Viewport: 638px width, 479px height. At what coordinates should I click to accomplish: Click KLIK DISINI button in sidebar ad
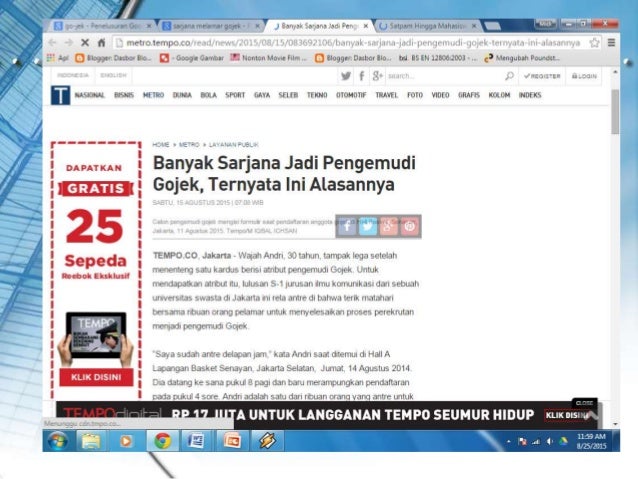coord(96,377)
